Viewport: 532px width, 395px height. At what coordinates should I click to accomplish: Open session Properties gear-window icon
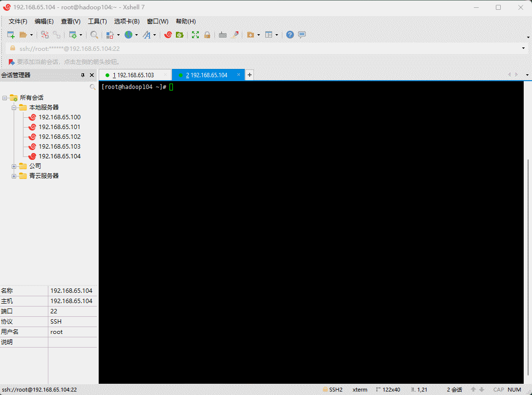point(73,35)
